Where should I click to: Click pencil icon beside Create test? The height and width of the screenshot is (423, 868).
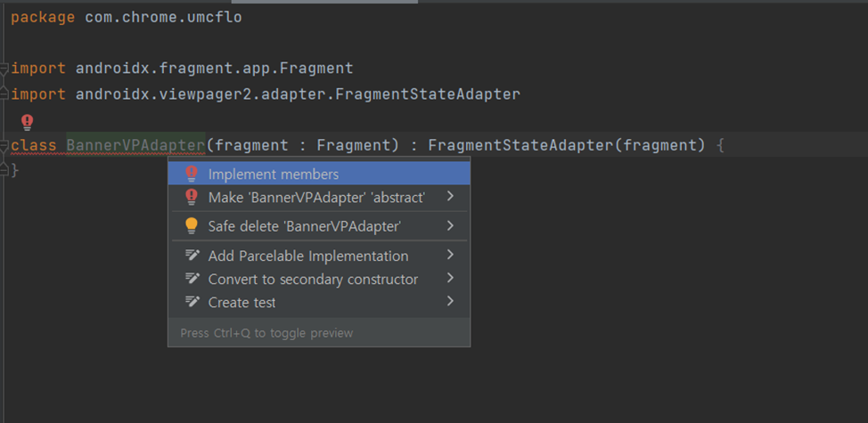pyautogui.click(x=192, y=302)
